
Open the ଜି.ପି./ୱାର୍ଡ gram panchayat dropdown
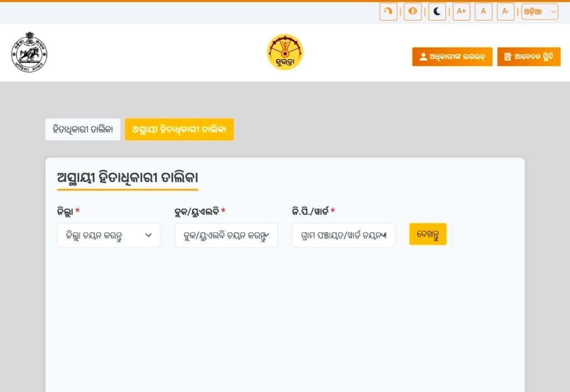pyautogui.click(x=343, y=236)
